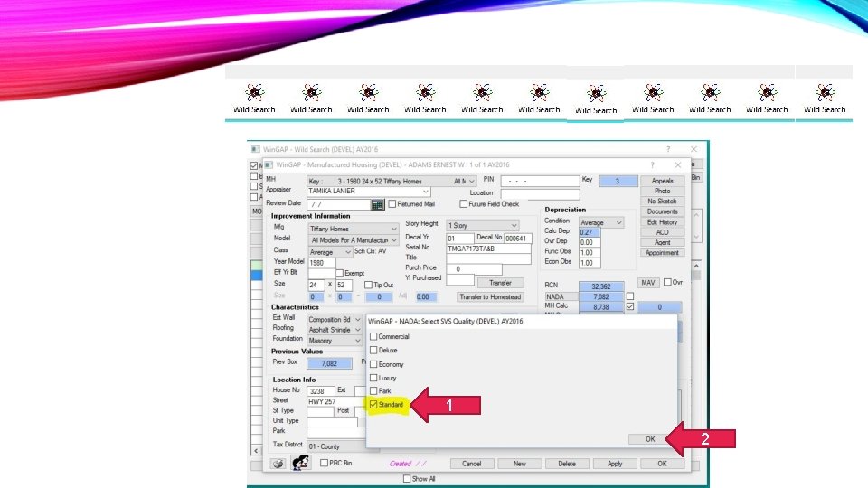The image size is (868, 488).
Task: Click the Appointment button
Action: [662, 253]
